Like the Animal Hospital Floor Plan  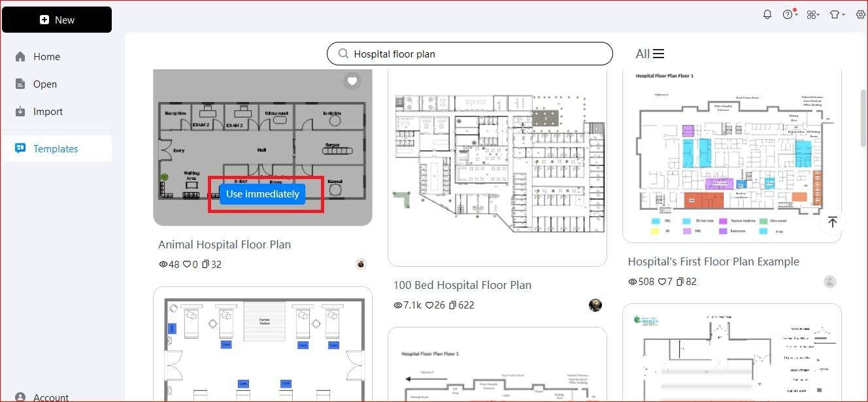(x=187, y=265)
